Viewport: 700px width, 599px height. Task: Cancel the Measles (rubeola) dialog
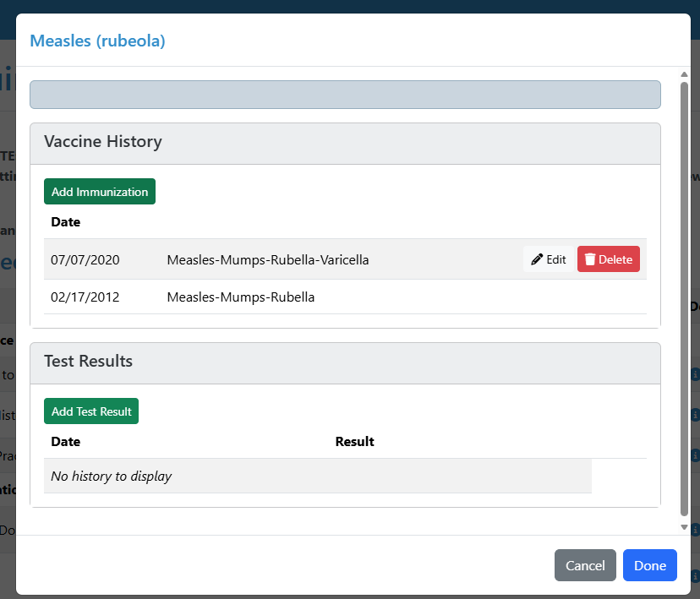click(x=585, y=565)
